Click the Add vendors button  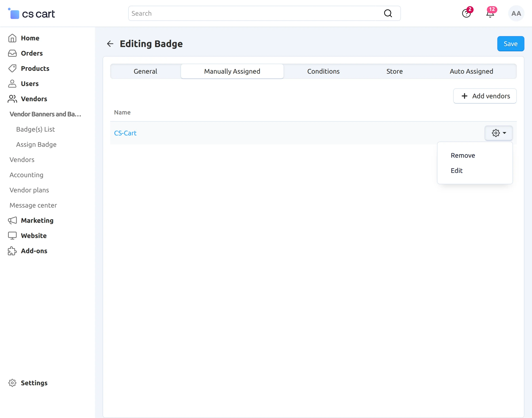(484, 96)
